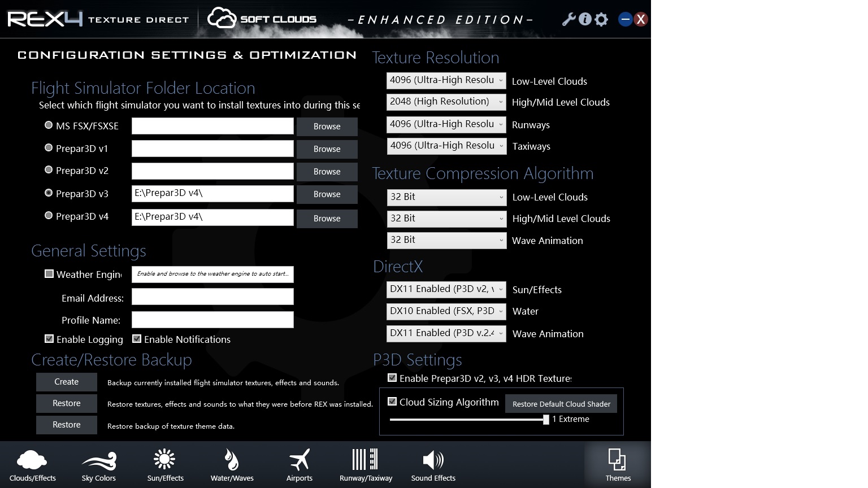Open the wrench tools icon

click(x=568, y=20)
